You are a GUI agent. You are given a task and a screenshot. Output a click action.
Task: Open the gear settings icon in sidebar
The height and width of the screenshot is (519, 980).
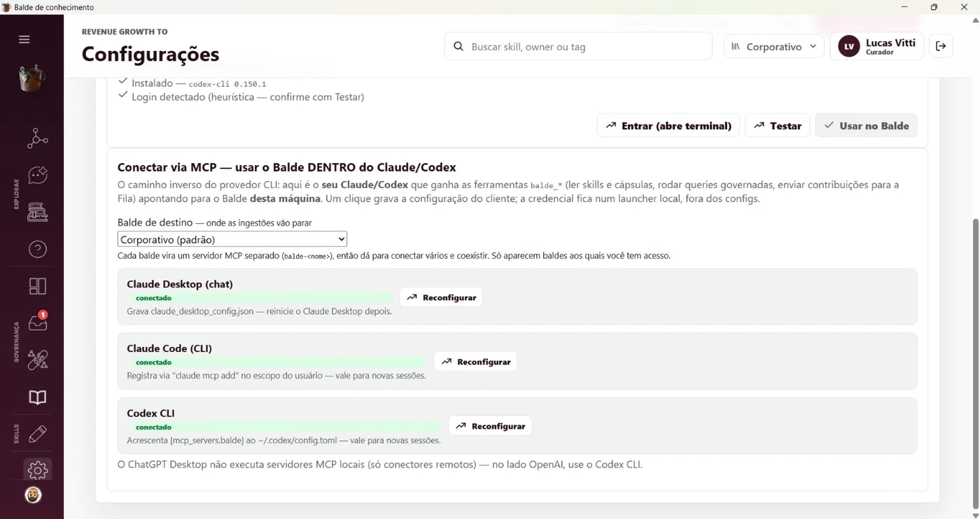pyautogui.click(x=37, y=470)
